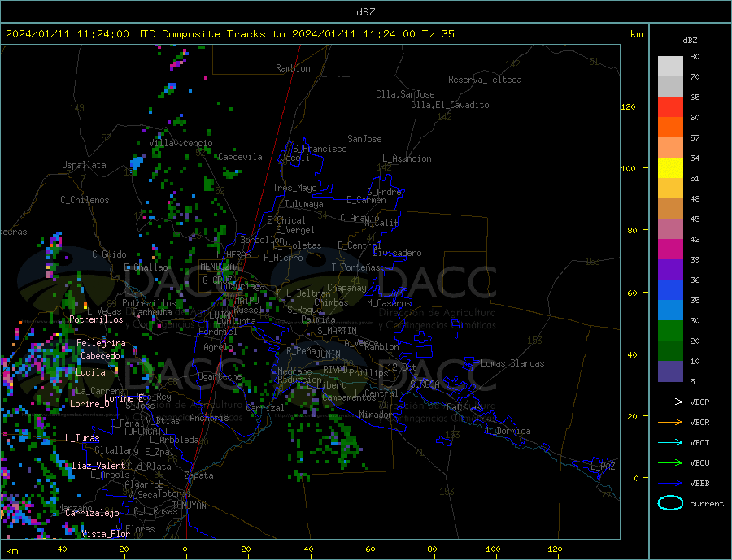732x560 pixels.
Task: Click the Divisadero map label
Action: (397, 253)
